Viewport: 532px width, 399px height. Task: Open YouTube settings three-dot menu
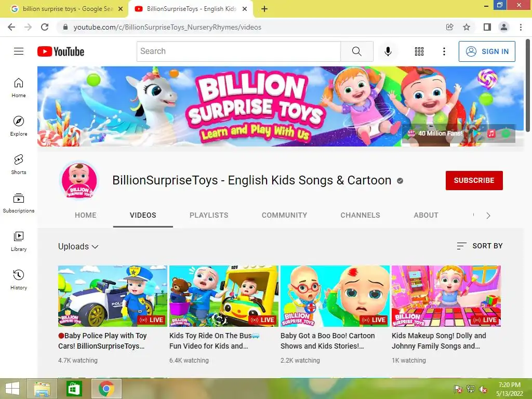(x=444, y=51)
